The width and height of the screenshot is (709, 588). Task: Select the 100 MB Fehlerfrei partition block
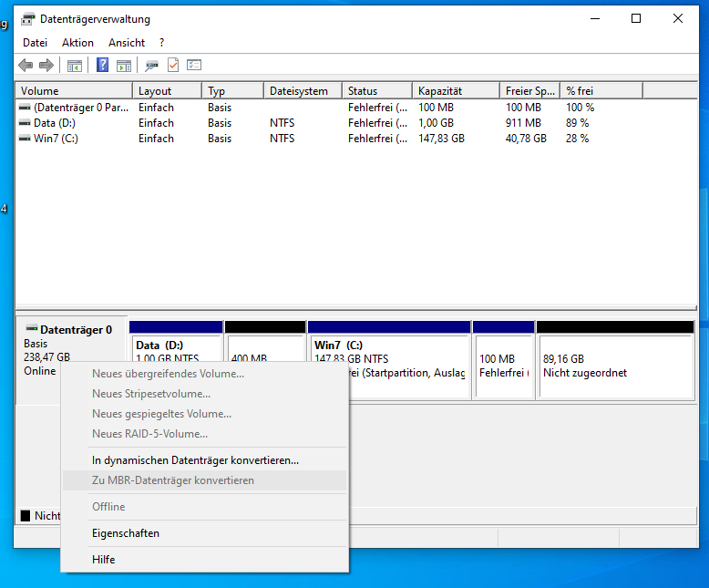(x=503, y=360)
